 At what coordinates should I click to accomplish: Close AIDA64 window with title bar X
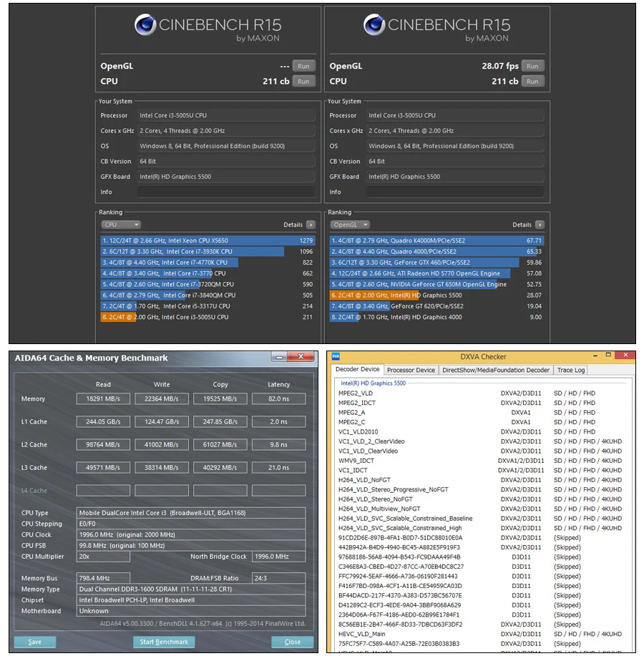(301, 356)
